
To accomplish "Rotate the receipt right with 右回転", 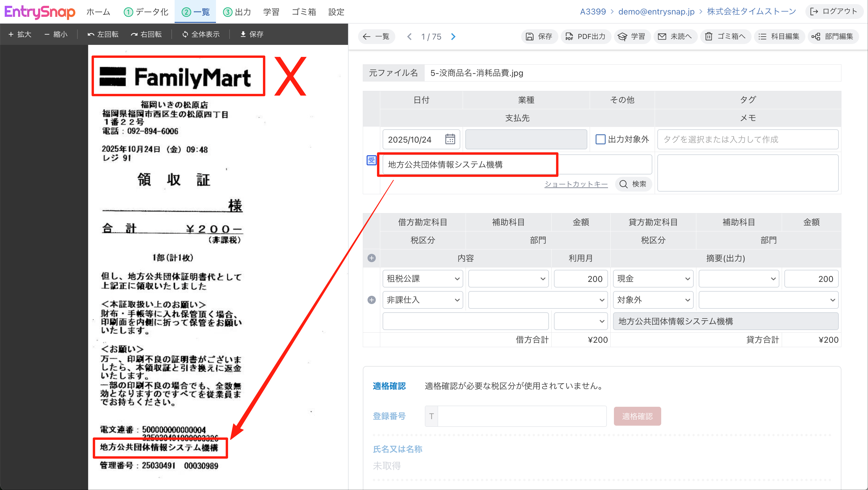I will (146, 34).
